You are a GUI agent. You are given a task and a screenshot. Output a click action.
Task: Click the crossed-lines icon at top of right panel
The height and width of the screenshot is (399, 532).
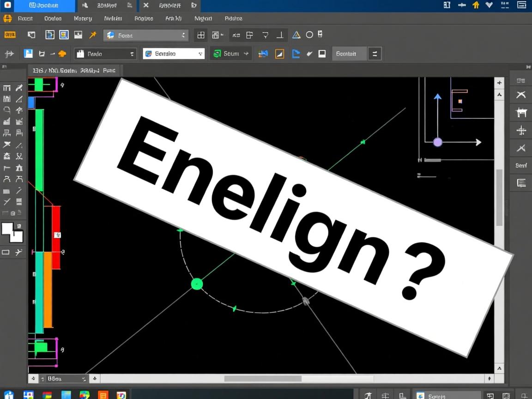(x=521, y=95)
